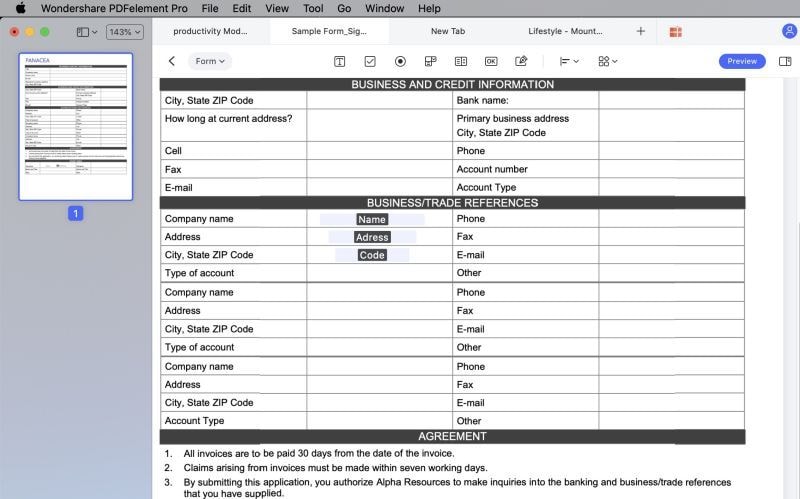
Task: Open the colorful grid icon beside tabs
Action: click(x=676, y=32)
